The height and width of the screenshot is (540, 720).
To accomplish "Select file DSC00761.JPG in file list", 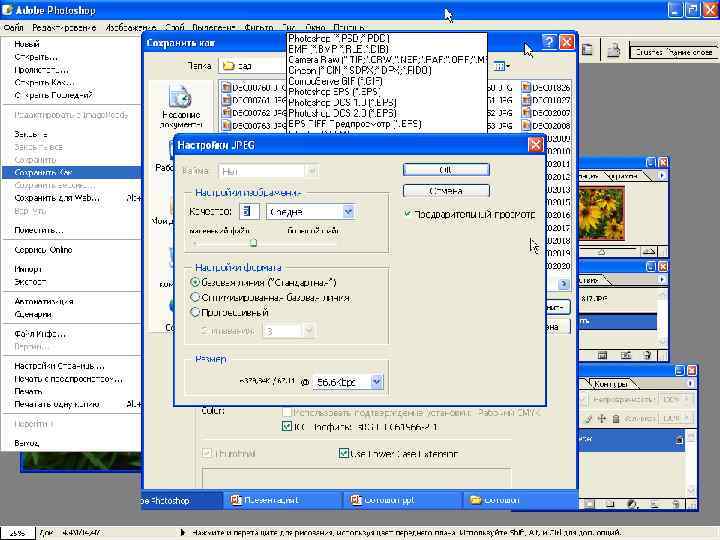I will pyautogui.click(x=254, y=100).
